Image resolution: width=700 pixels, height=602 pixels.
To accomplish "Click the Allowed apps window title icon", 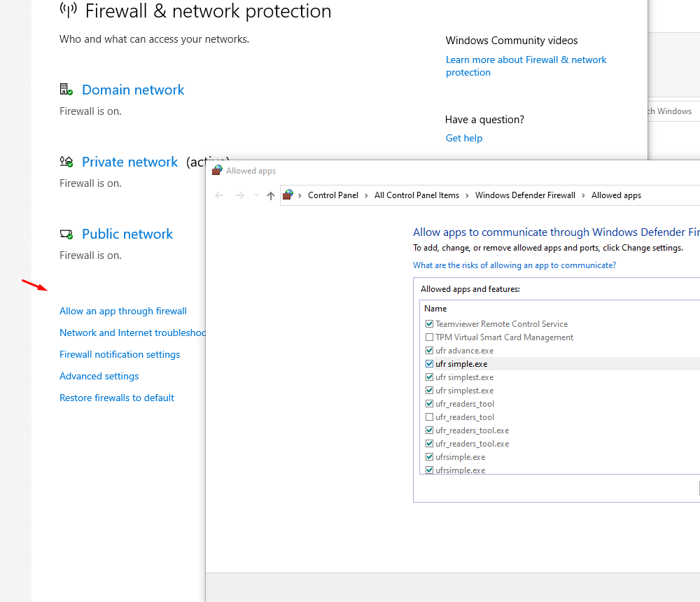I will click(217, 171).
